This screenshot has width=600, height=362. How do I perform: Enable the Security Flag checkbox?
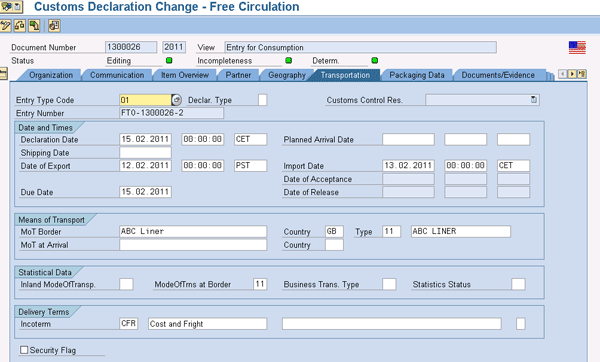click(x=24, y=350)
